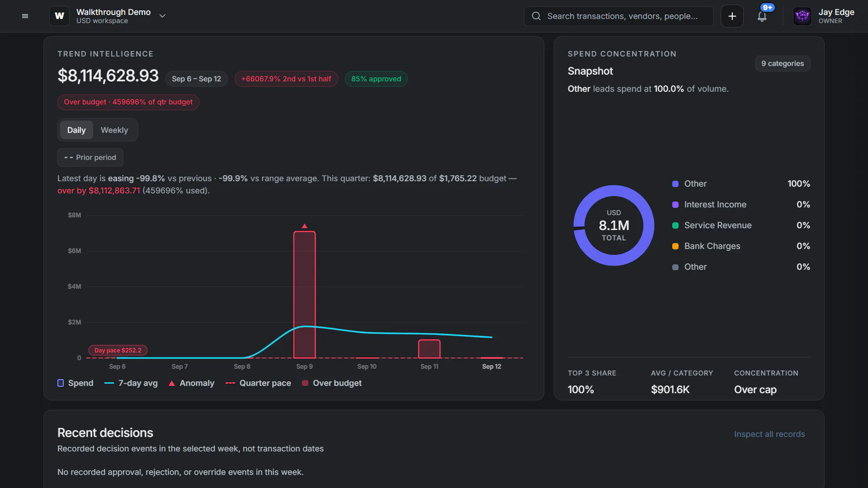The width and height of the screenshot is (868, 488).
Task: Toggle Spend series in chart legend
Action: click(x=75, y=383)
